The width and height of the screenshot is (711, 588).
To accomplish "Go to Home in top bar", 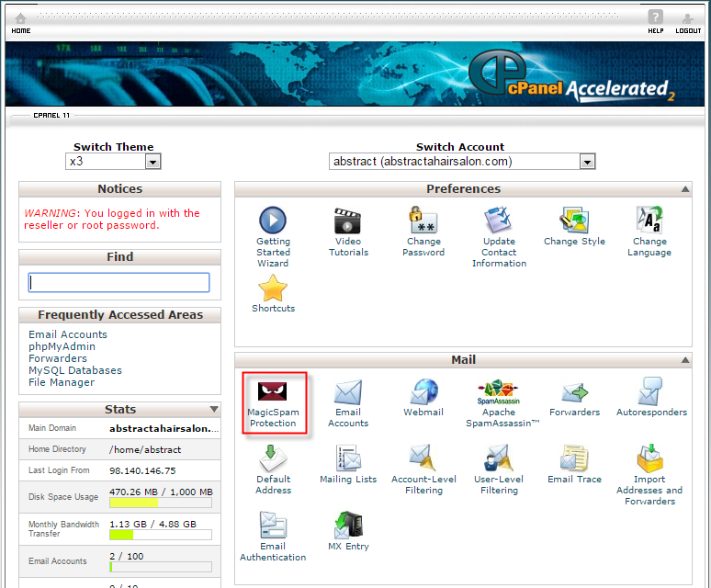I will click(20, 22).
